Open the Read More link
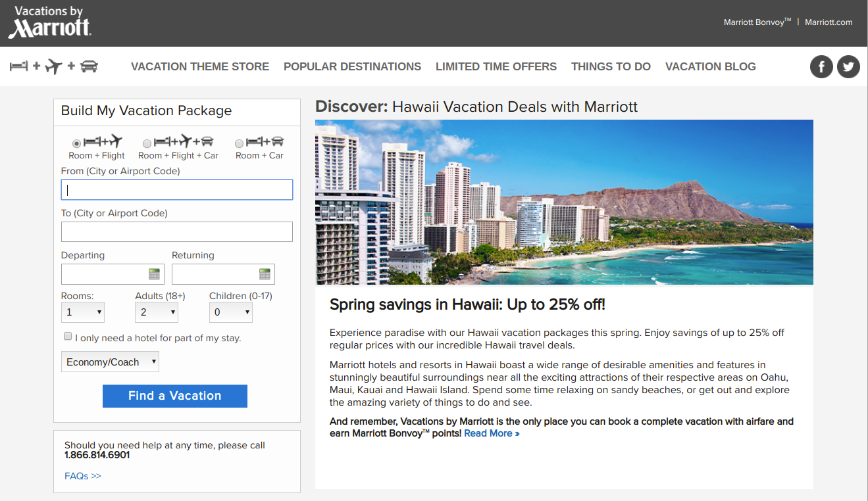The height and width of the screenshot is (501, 868). point(492,433)
